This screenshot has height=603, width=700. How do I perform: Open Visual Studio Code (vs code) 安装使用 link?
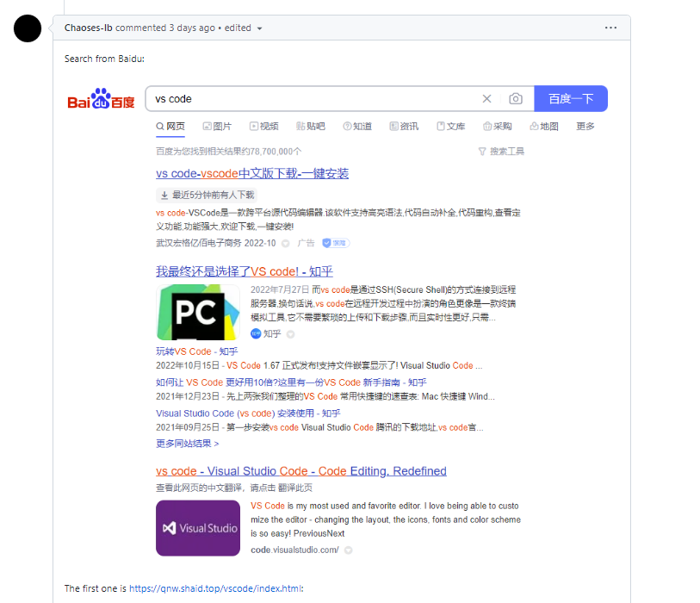(248, 413)
